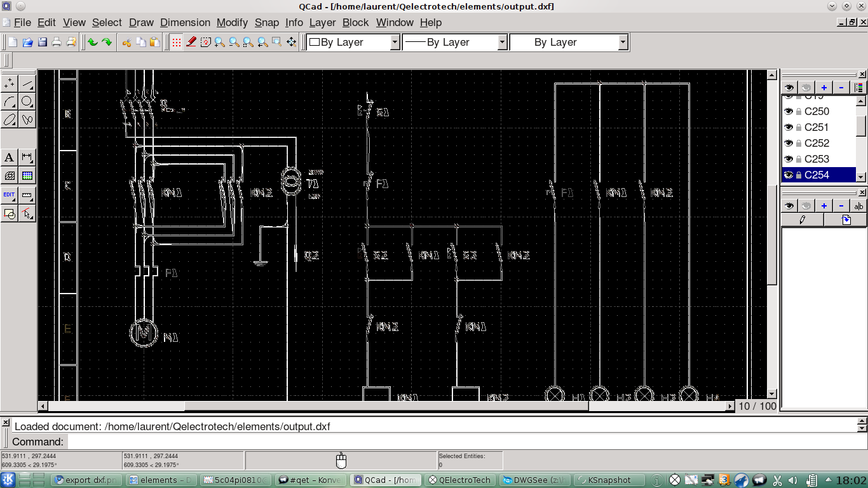Open print preview icon
868x488 pixels.
[71, 42]
